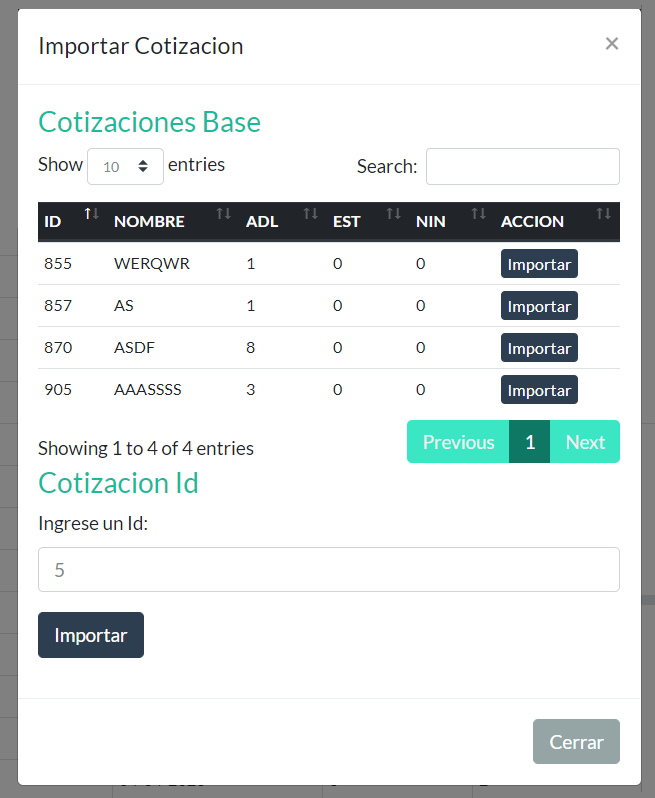655x798 pixels.
Task: Close dialog with the X icon
Action: pos(612,43)
